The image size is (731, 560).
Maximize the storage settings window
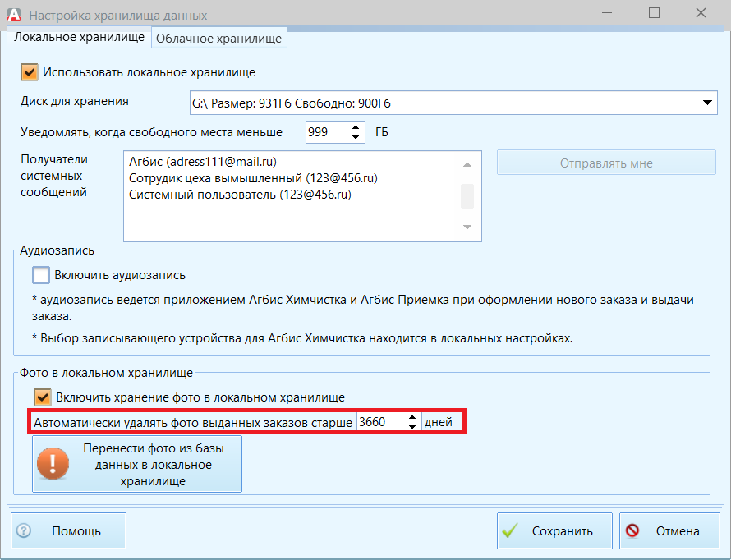click(x=654, y=13)
